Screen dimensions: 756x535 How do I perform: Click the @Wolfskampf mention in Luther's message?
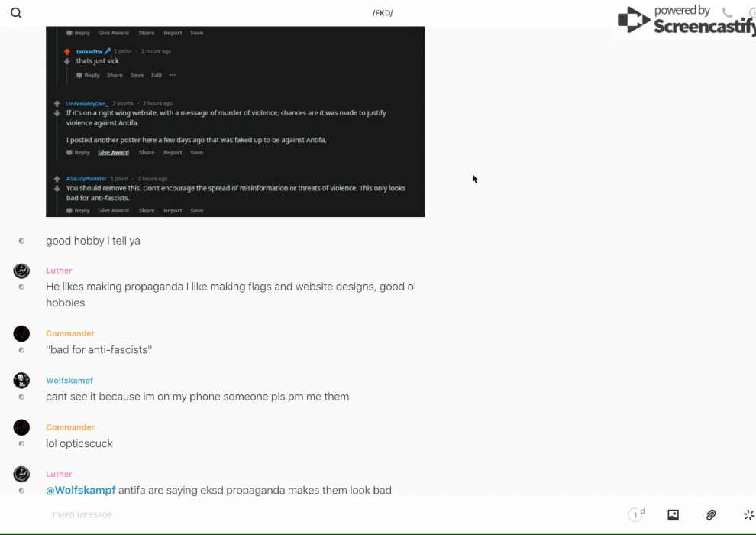click(80, 490)
